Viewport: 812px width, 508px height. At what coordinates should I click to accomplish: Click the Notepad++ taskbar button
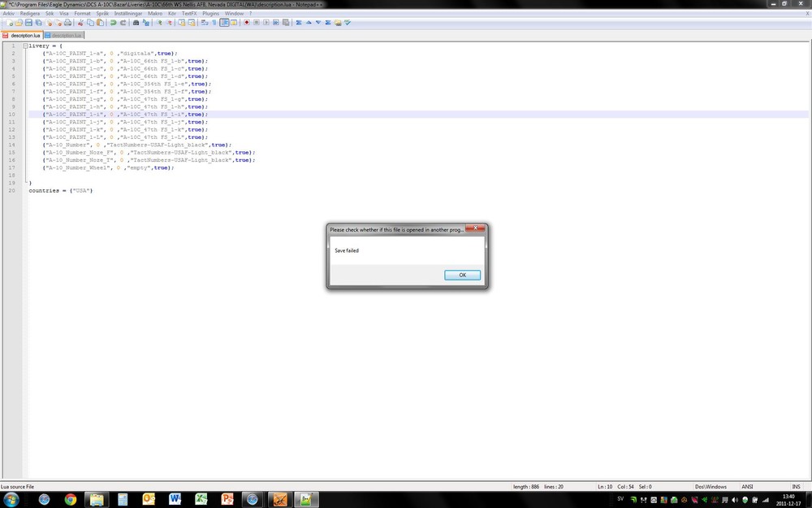point(306,500)
